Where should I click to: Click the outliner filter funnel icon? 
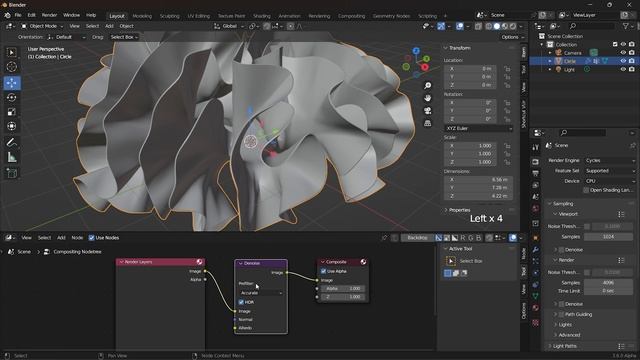tap(625, 26)
